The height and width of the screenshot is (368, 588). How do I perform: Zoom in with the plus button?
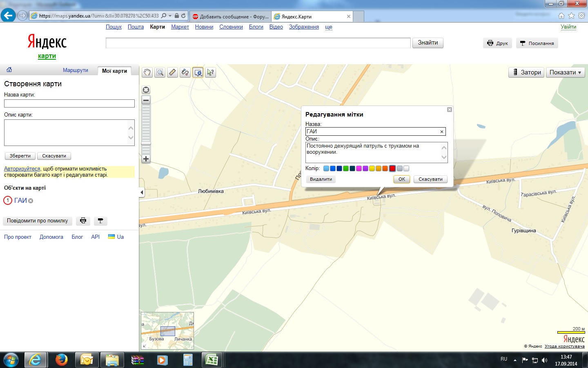coord(146,159)
